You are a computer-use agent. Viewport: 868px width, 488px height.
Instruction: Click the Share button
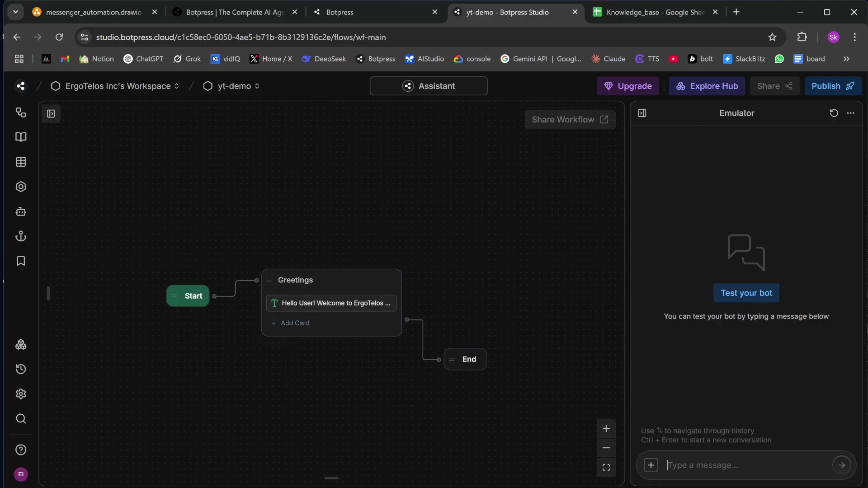pyautogui.click(x=775, y=86)
